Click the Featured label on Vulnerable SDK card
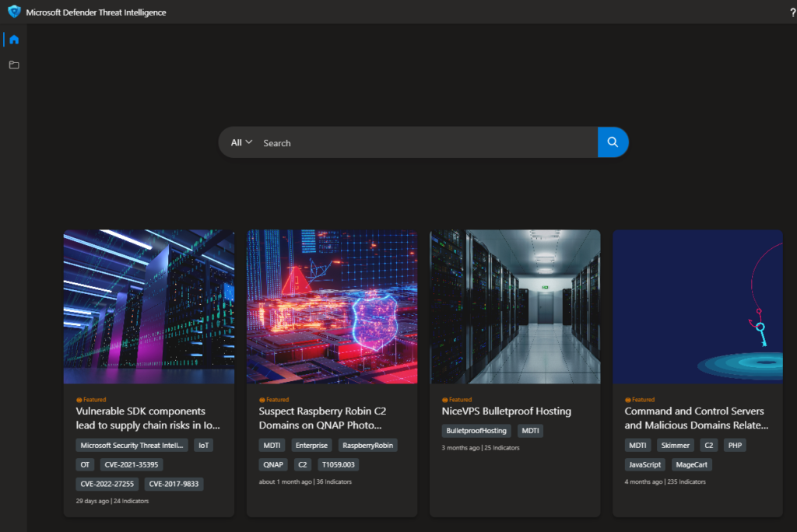This screenshot has height=532, width=797. (91, 399)
